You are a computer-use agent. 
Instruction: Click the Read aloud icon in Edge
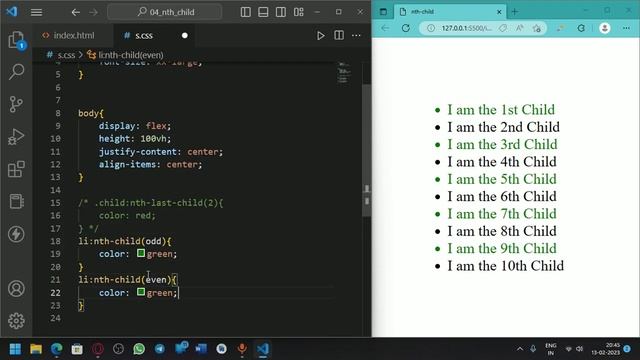(520, 28)
